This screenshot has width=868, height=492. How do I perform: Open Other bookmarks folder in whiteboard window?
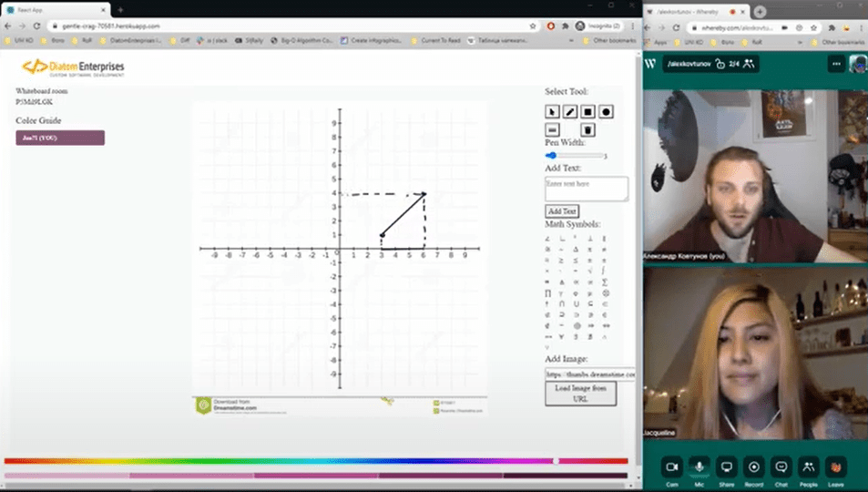610,40
